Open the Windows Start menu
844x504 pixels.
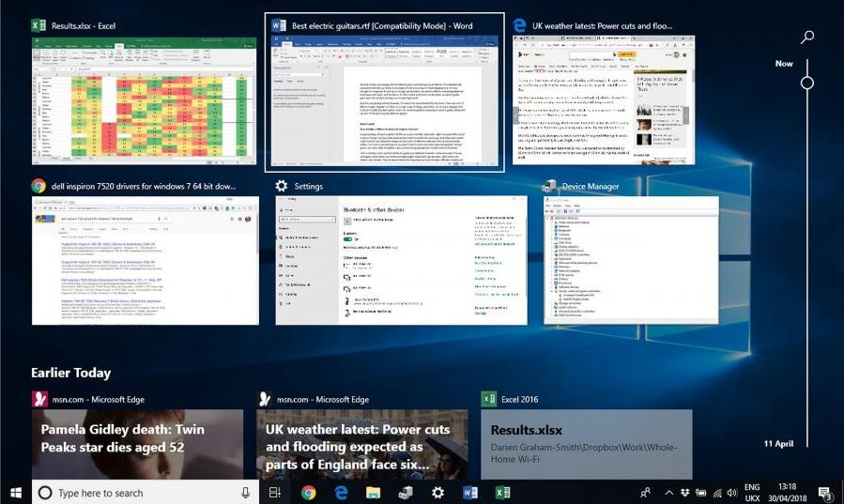pos(16,493)
